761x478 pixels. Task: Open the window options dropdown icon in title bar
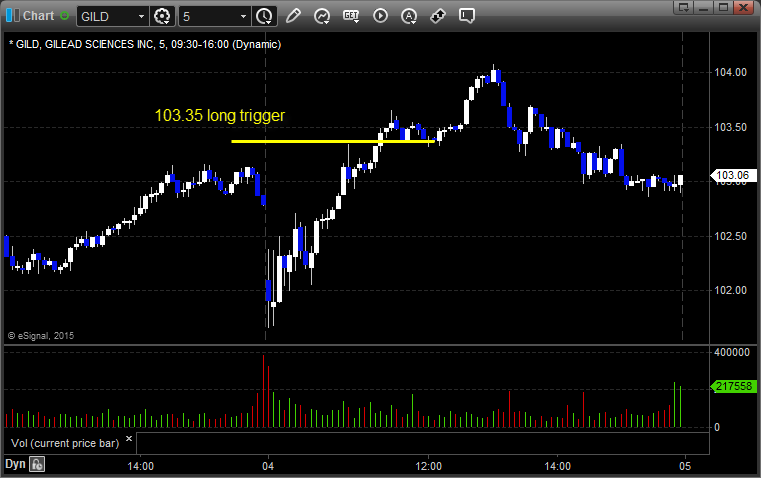pos(684,7)
